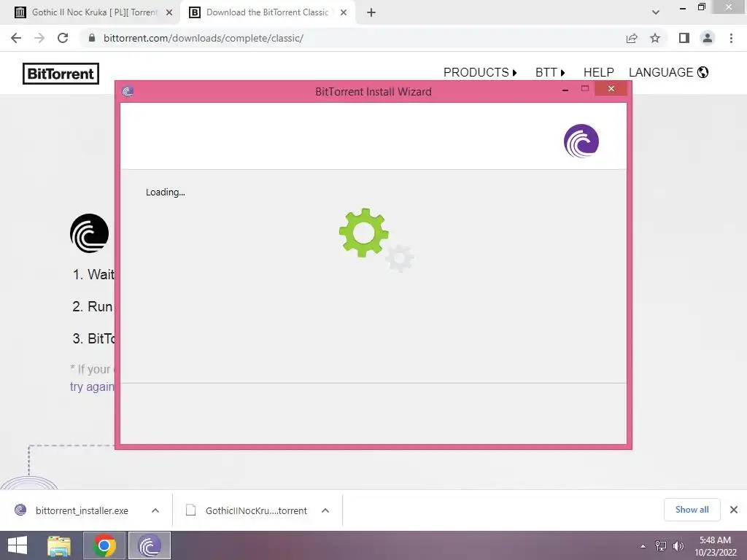Minimize the Chrome browser window
Viewport: 747px width, 560px height.
coord(683,7)
